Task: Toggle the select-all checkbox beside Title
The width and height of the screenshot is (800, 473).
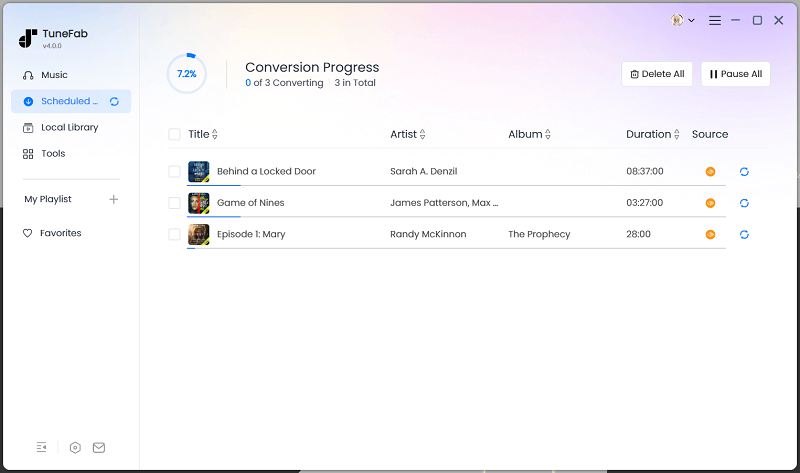Action: click(x=175, y=134)
